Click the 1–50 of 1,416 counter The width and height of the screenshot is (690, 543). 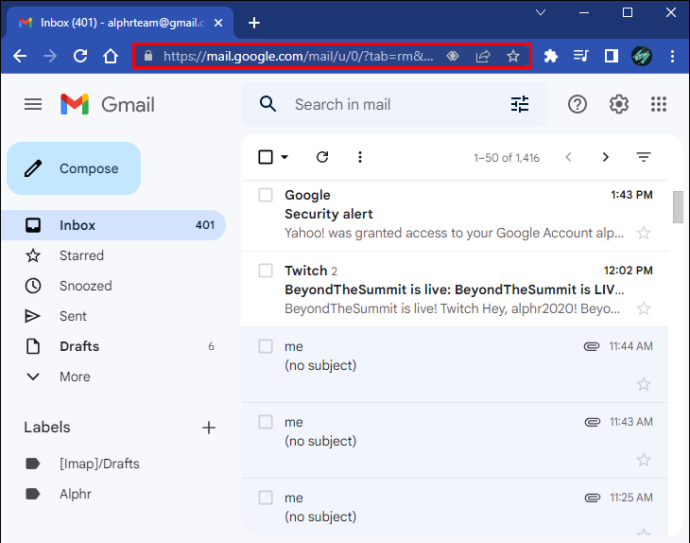tap(506, 158)
